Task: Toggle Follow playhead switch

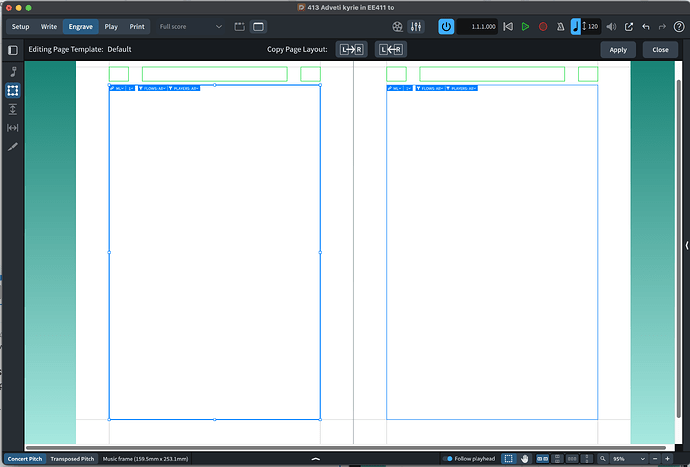Action: click(x=448, y=459)
